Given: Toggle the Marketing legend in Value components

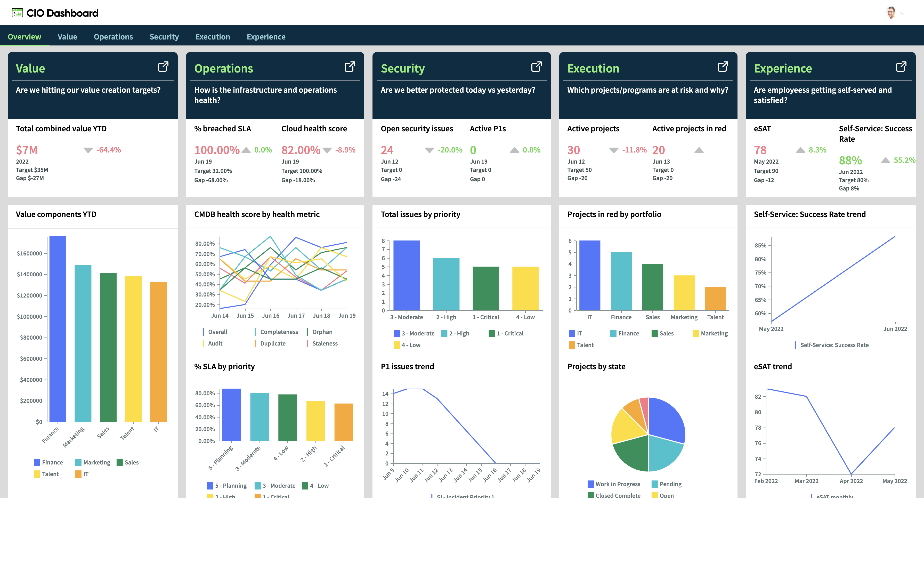Looking at the screenshot, I should coord(92,462).
